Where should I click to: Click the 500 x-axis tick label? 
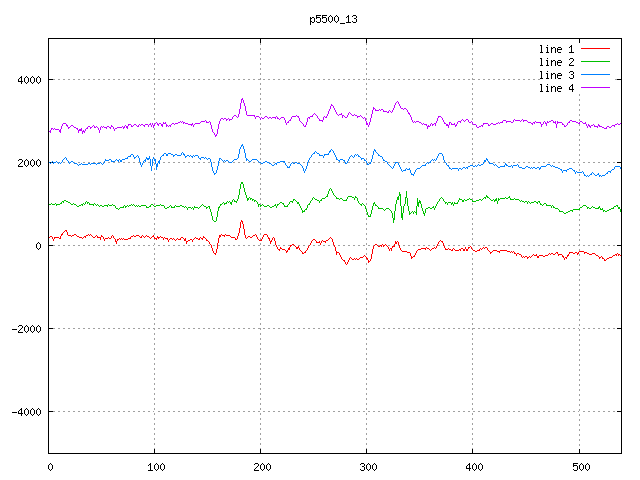pyautogui.click(x=579, y=466)
